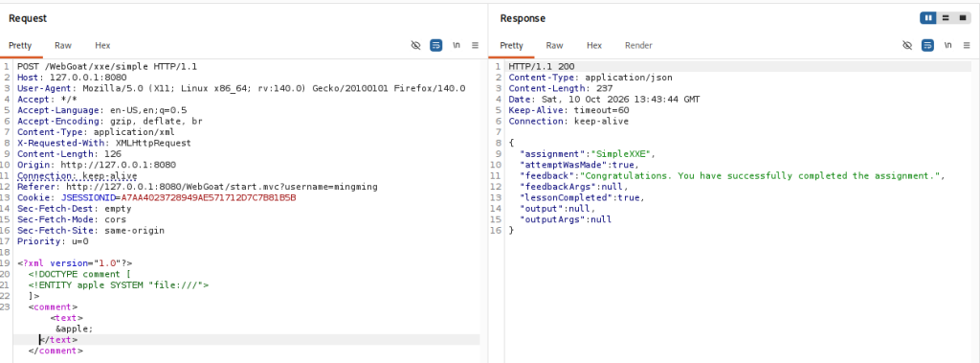Click the closing </comment> tag
980x363 pixels.
coord(56,351)
